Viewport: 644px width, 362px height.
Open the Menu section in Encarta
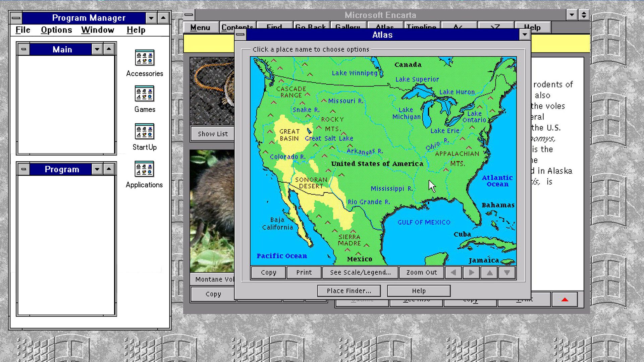click(x=200, y=27)
